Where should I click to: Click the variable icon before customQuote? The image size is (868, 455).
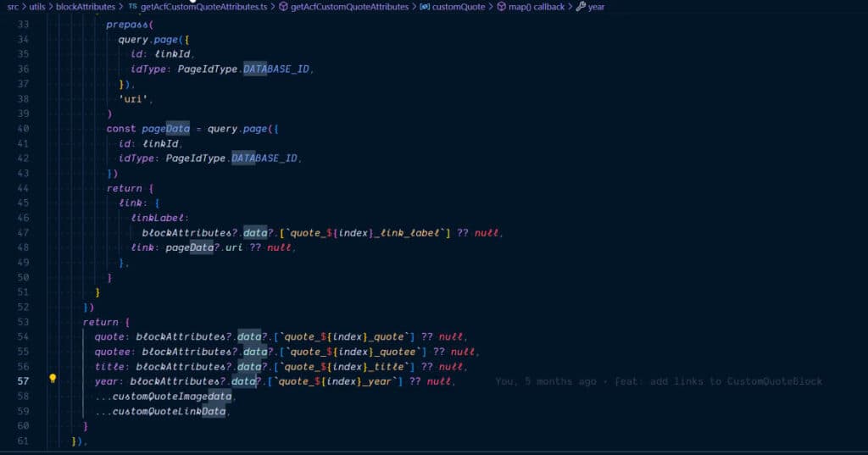[424, 7]
